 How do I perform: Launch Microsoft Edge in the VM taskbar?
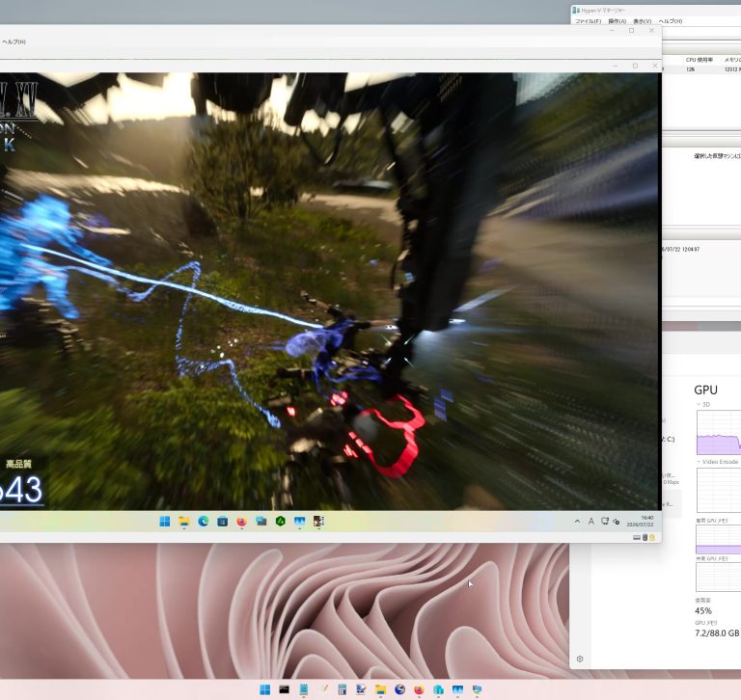[204, 521]
